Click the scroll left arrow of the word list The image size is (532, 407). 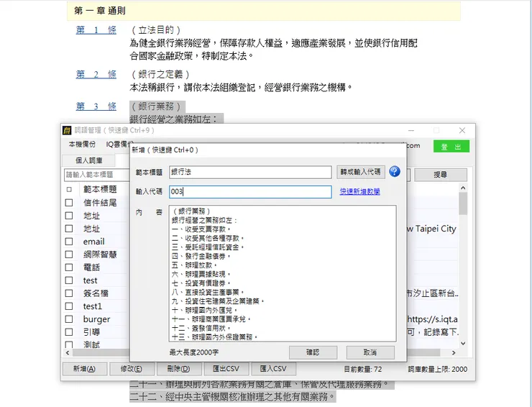click(x=68, y=352)
